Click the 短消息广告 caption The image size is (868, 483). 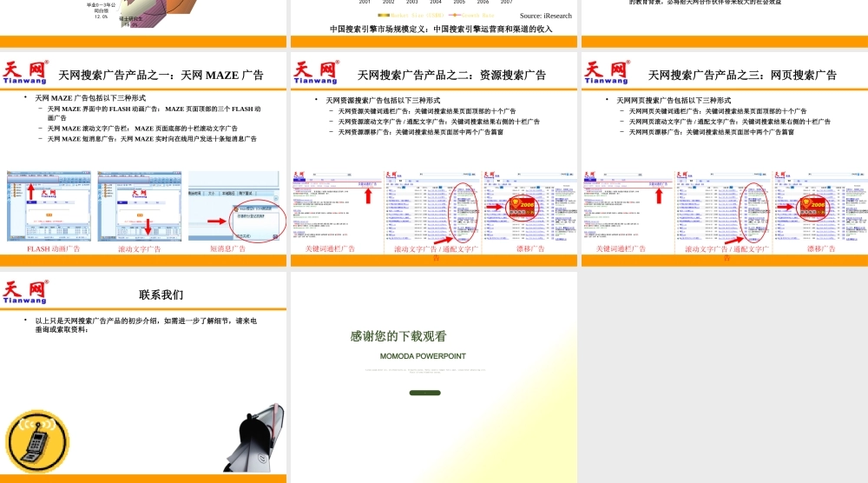pos(227,249)
